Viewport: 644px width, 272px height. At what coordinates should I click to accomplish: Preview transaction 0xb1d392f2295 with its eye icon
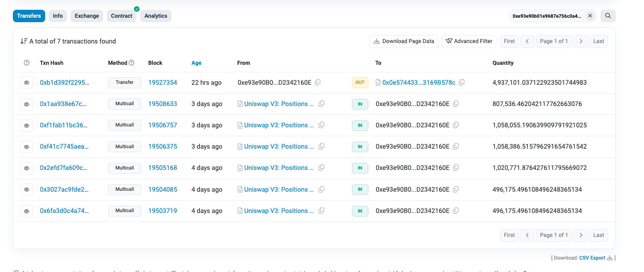pyautogui.click(x=27, y=83)
